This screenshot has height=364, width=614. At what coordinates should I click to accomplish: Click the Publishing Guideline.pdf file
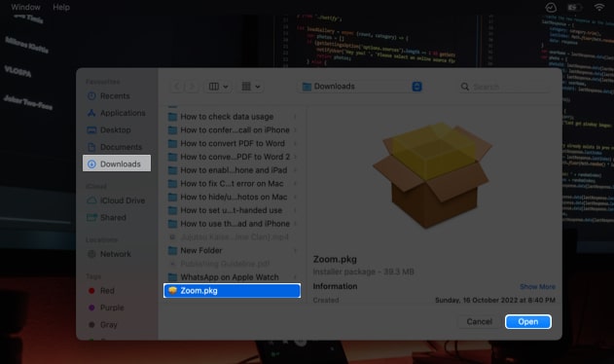pyautogui.click(x=233, y=264)
